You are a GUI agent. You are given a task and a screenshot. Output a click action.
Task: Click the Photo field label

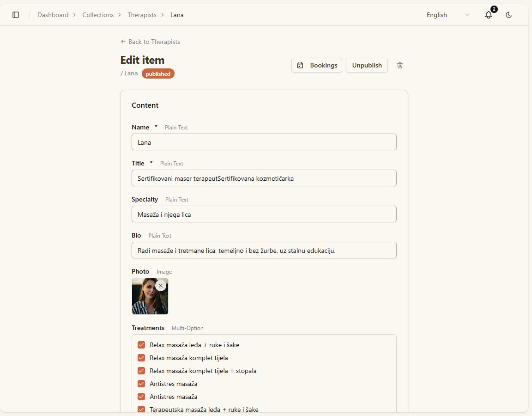coord(140,271)
